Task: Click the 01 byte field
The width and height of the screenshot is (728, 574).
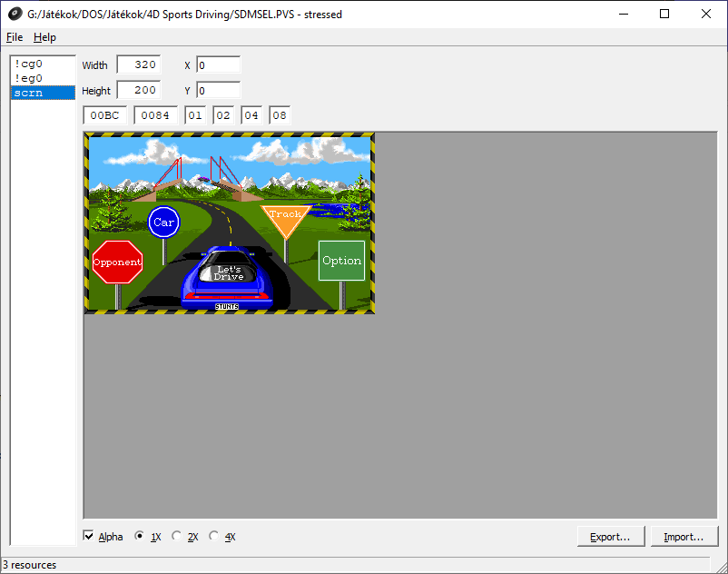Action: (x=195, y=115)
